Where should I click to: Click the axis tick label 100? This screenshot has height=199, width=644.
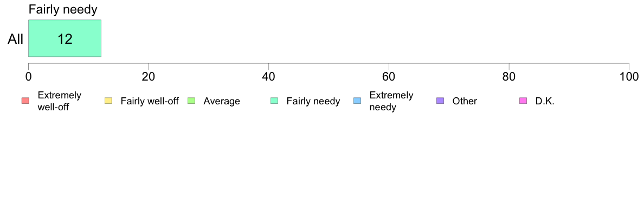[629, 77]
